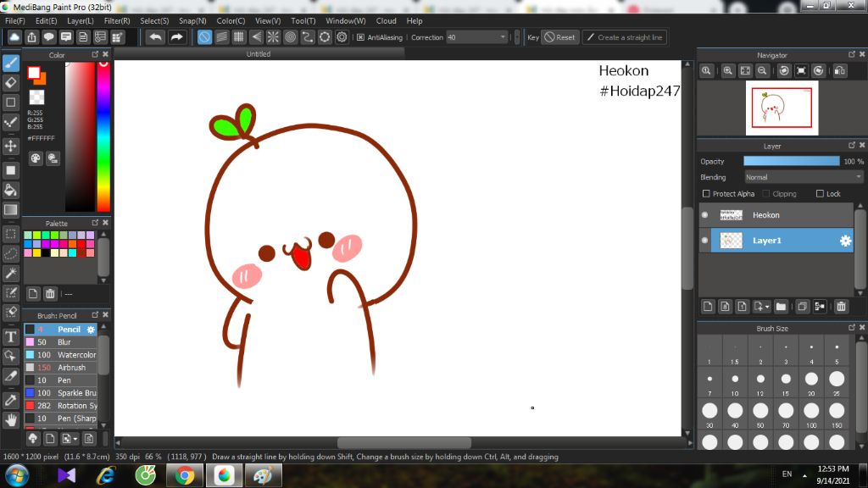Click Create a straight line button
868x488 pixels.
(625, 37)
